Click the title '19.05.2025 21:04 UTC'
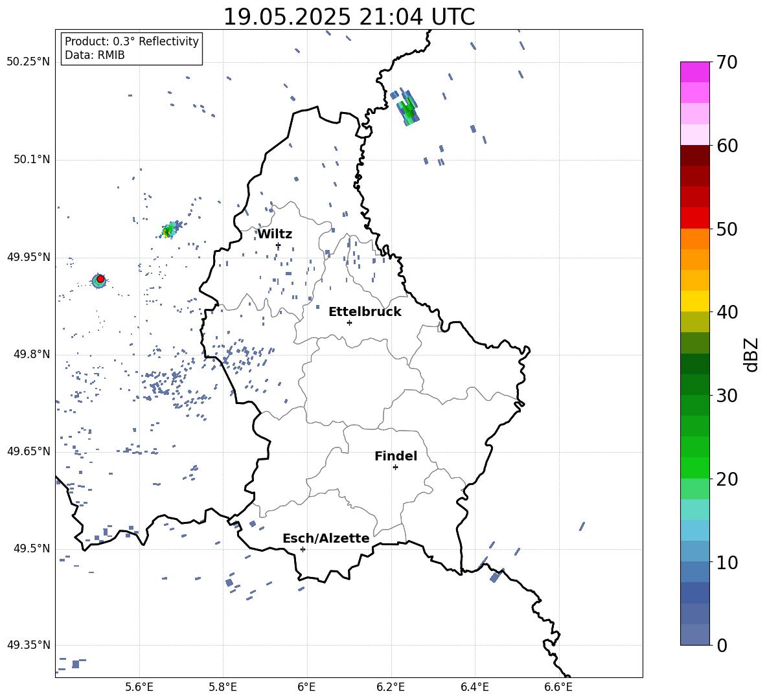The image size is (767, 700). click(349, 17)
